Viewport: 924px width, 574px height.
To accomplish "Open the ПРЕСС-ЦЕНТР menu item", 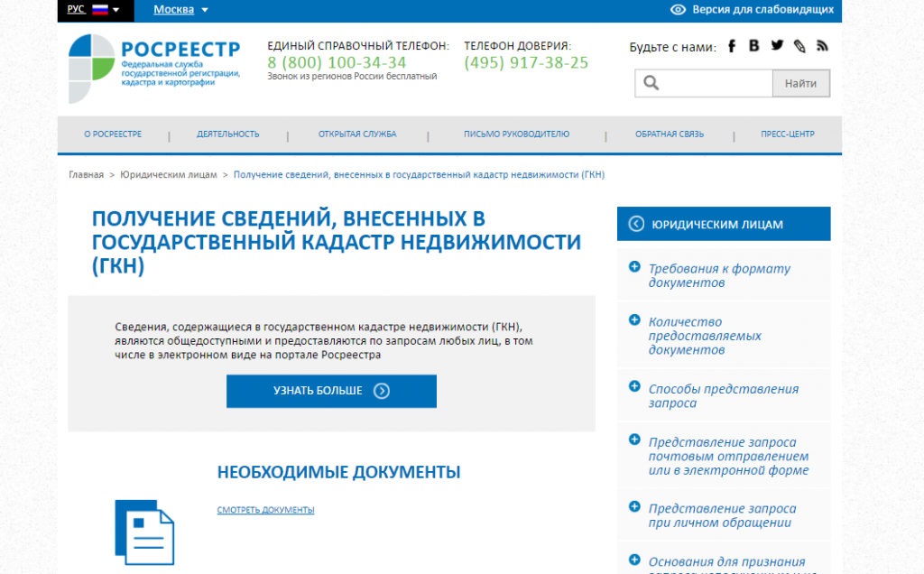I will pos(787,134).
